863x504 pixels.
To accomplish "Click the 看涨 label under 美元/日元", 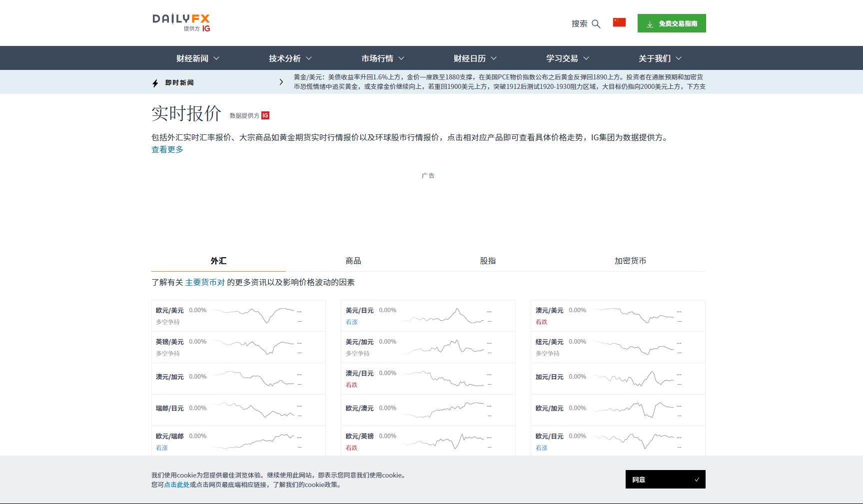I will tap(352, 322).
